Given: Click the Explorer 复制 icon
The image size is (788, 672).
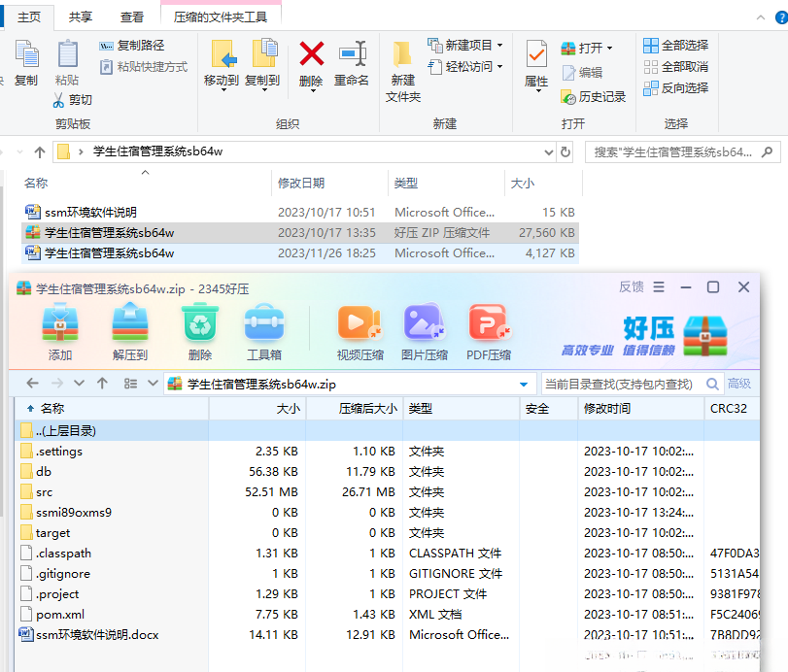Looking at the screenshot, I should click(x=26, y=53).
